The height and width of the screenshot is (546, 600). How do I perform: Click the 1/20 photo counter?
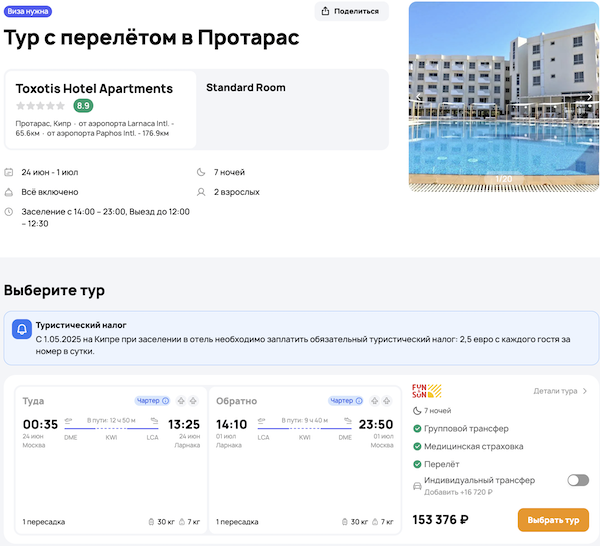504,179
